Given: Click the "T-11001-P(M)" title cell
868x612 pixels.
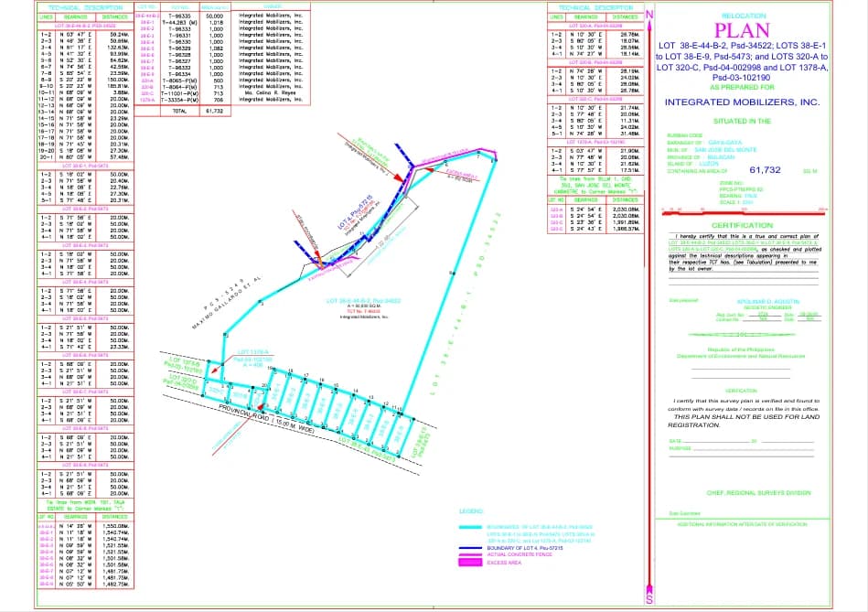Looking at the screenshot, I should coord(179,93).
